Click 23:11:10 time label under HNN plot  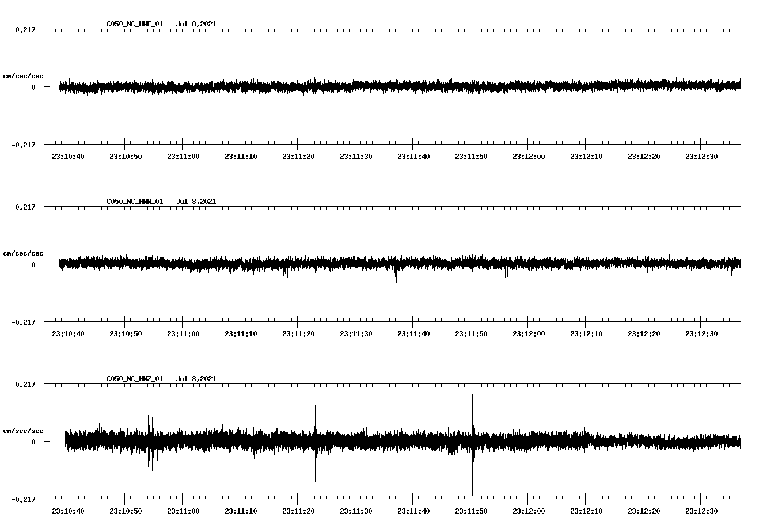click(x=241, y=333)
